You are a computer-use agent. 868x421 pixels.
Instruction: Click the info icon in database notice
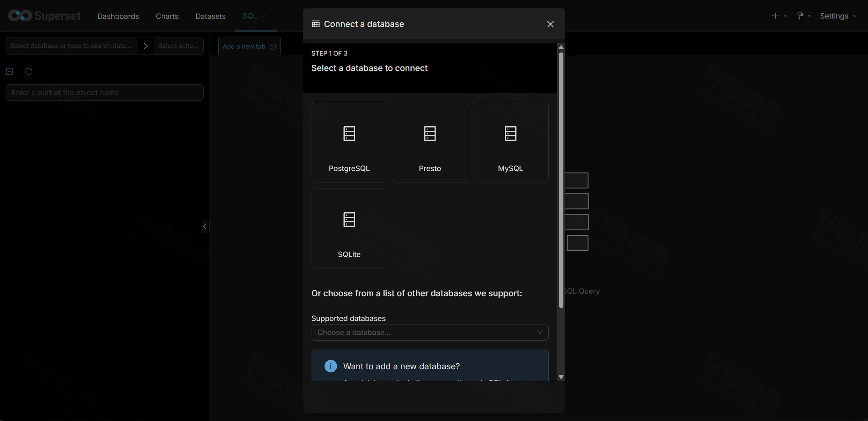330,366
